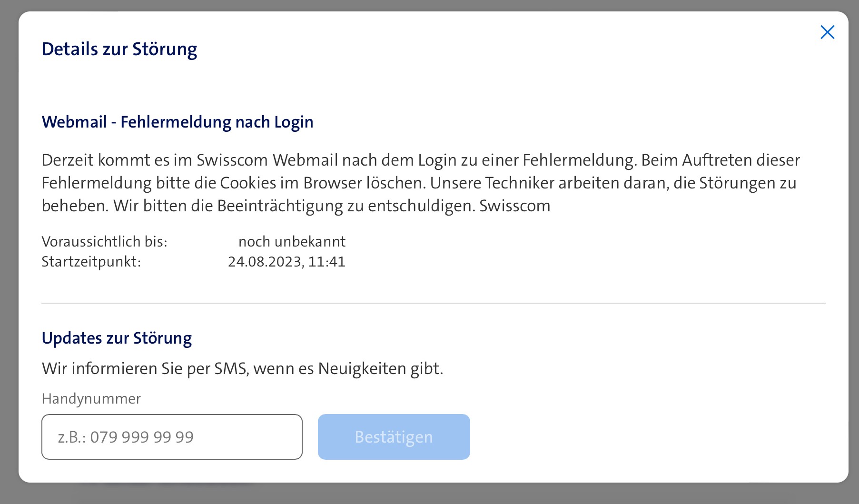
Task: Click the start date 24.08.2023, 11:41
Action: pyautogui.click(x=286, y=262)
